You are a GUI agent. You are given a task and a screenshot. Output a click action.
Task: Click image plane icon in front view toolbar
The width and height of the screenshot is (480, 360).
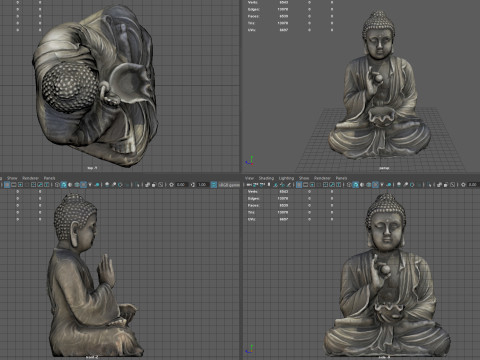click(x=275, y=185)
